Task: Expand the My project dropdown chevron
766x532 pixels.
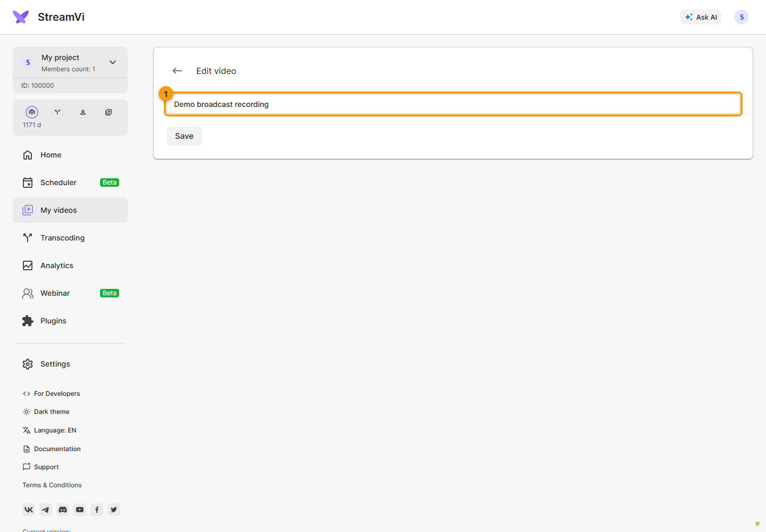Action: (x=113, y=62)
